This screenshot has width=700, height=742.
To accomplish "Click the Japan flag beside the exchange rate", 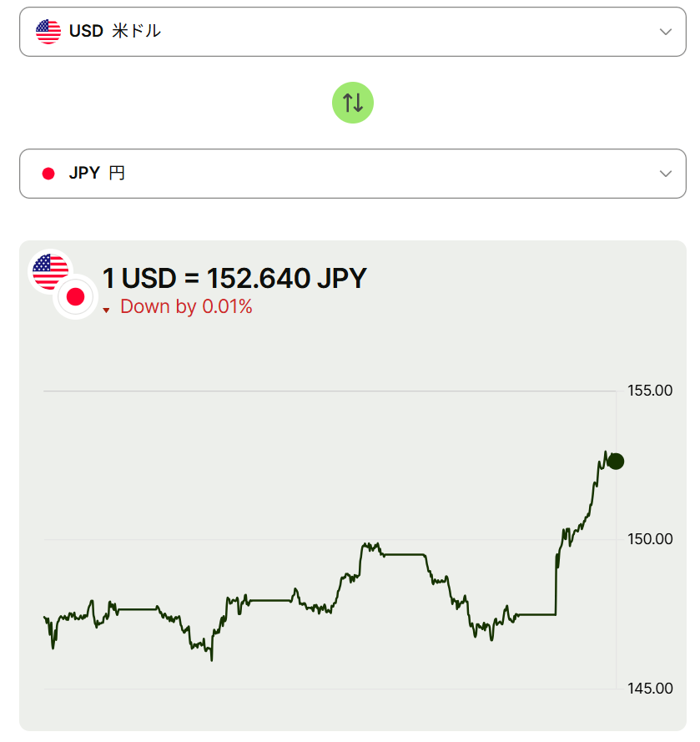I will click(76, 296).
